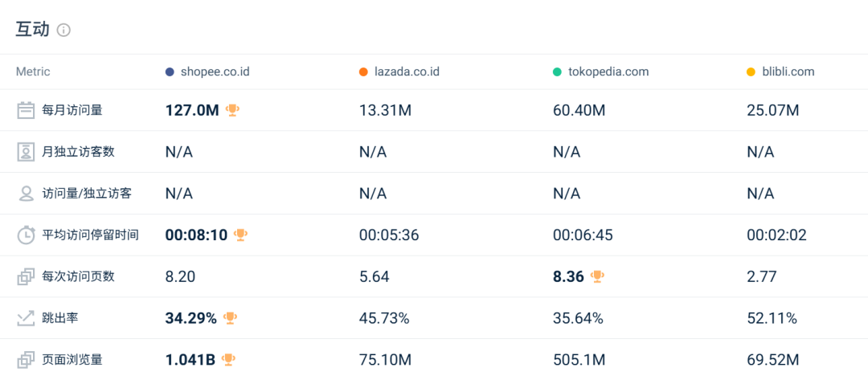The image size is (868, 376).
Task: Click the 00:05:36 visit duration value
Action: click(x=389, y=235)
